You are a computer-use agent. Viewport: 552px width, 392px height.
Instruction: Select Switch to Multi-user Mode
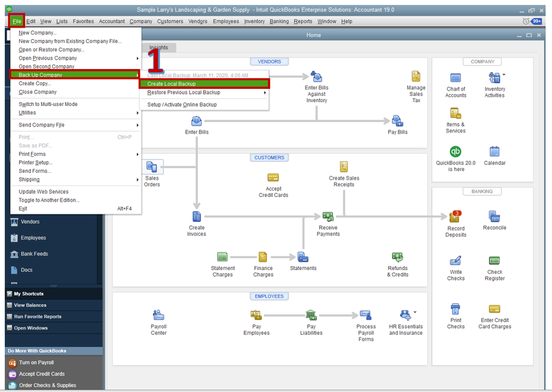pos(76,104)
